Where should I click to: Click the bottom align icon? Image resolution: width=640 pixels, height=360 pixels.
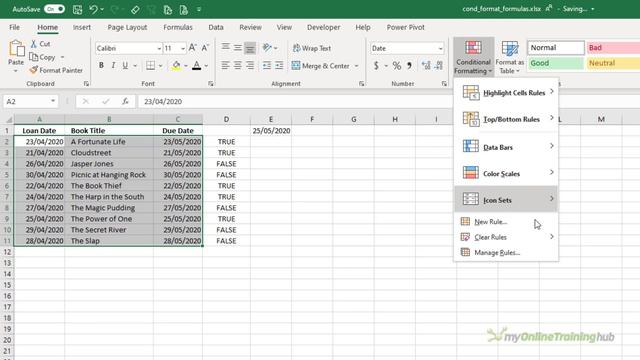pyautogui.click(x=250, y=48)
